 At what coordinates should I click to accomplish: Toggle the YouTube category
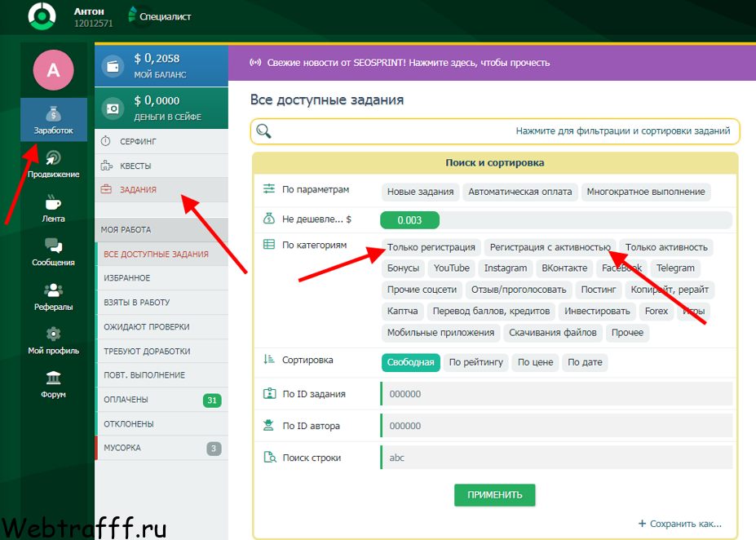pyautogui.click(x=451, y=268)
